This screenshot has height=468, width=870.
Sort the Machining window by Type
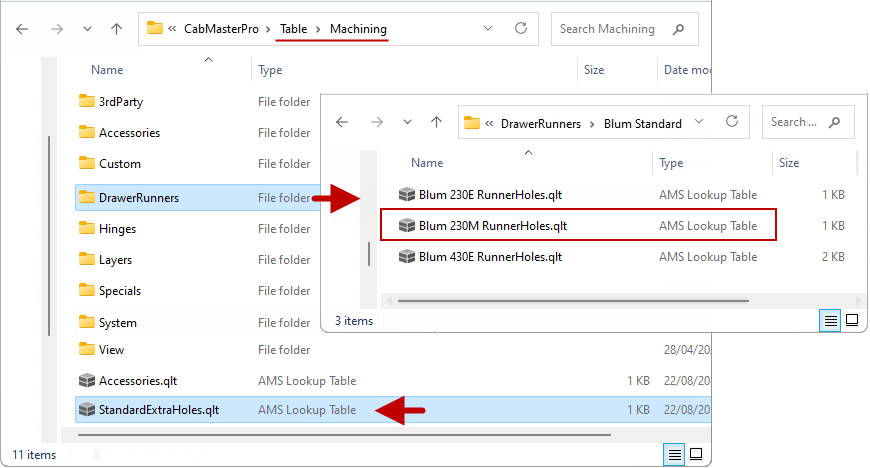[x=270, y=70]
